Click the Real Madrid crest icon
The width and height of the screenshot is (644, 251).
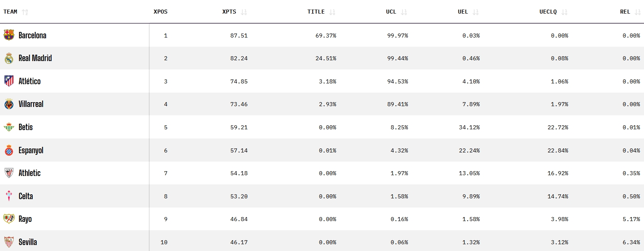(x=9, y=58)
